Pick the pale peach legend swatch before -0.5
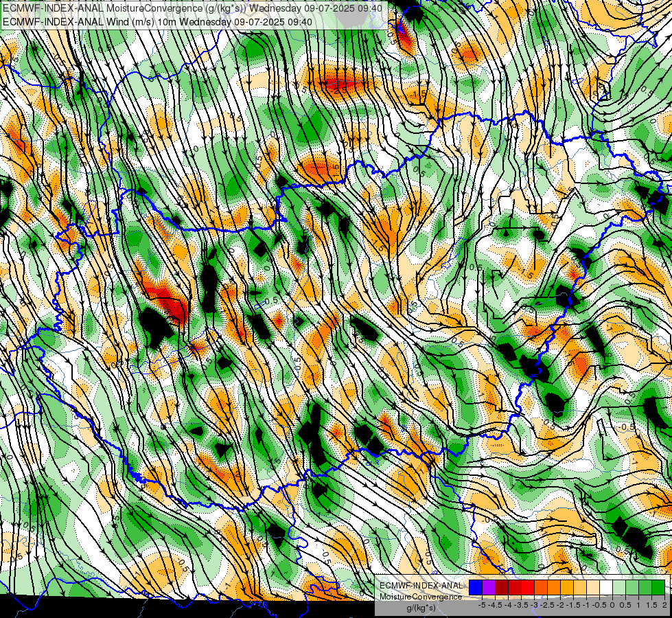Image resolution: width=672 pixels, height=618 pixels. point(592,587)
